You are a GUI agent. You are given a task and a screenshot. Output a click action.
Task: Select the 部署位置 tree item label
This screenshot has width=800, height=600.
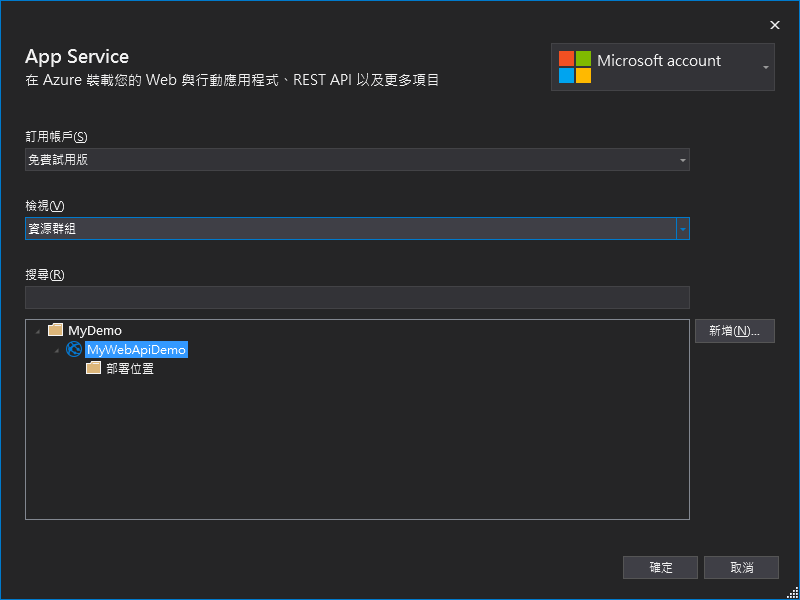(x=130, y=369)
